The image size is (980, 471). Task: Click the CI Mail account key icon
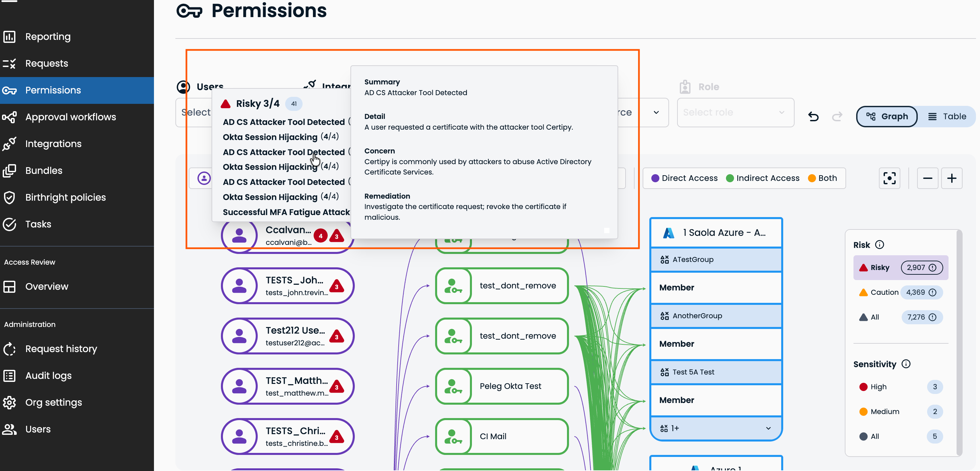click(x=453, y=437)
